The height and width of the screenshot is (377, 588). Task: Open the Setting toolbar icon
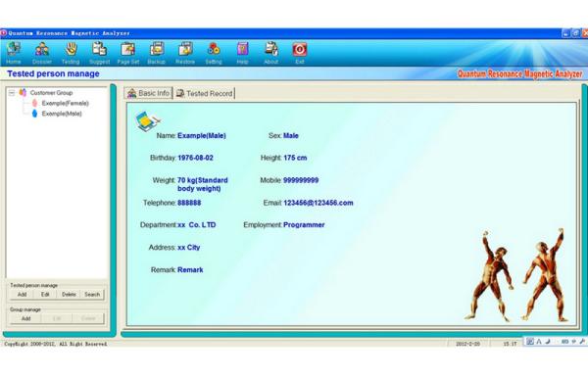(214, 50)
